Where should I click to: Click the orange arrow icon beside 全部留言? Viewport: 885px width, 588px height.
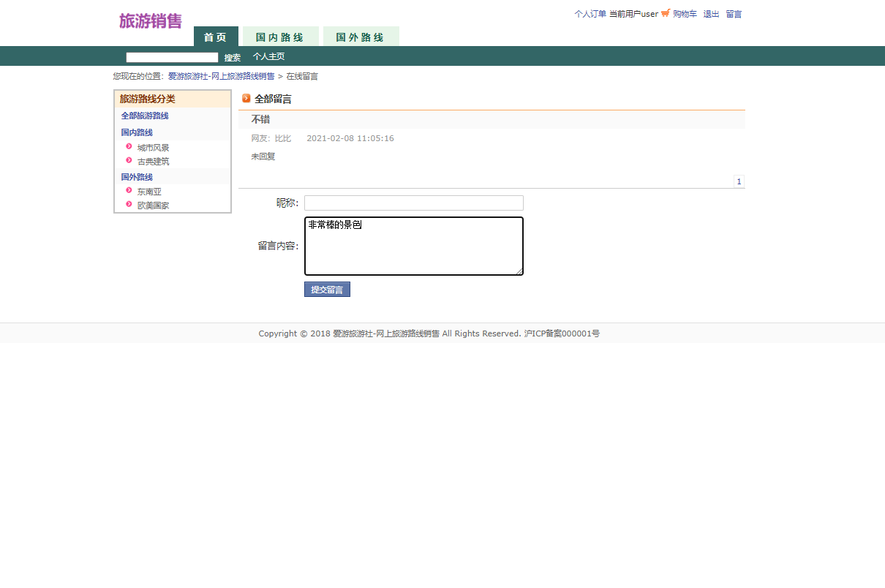click(x=246, y=98)
